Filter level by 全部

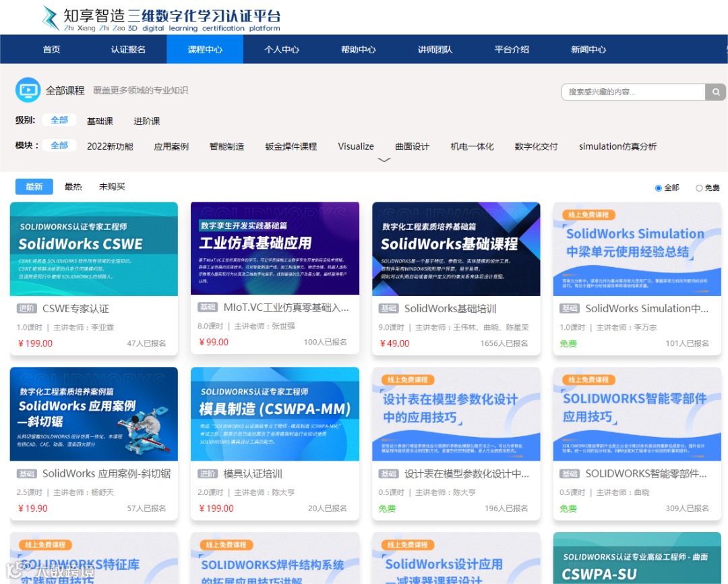coord(59,120)
